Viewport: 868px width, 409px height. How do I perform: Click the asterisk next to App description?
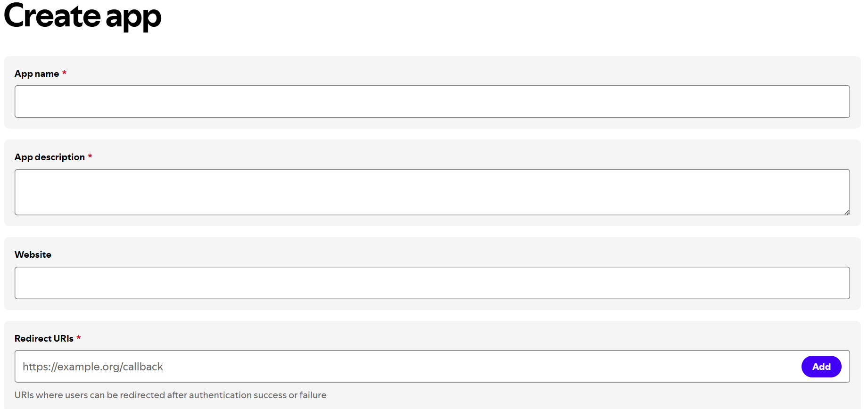click(90, 156)
